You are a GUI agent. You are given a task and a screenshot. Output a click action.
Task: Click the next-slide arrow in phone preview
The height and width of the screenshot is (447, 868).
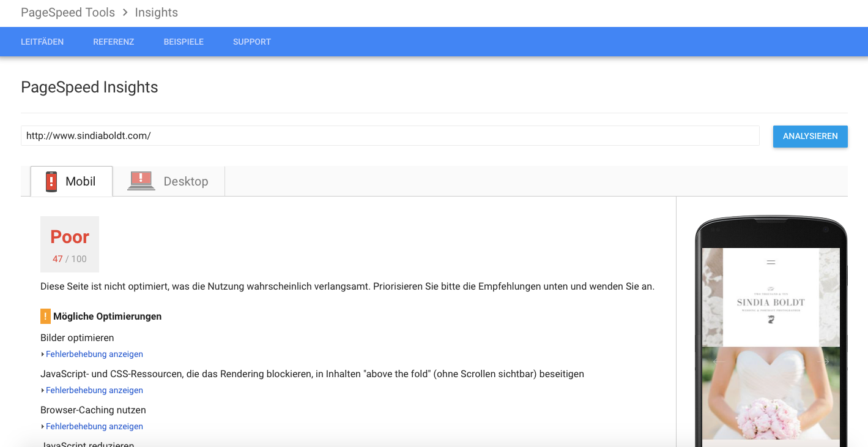click(823, 361)
